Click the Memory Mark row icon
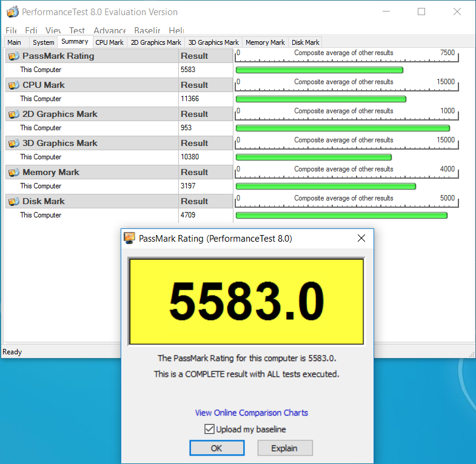Image resolution: width=476 pixels, height=464 pixels. coord(14,172)
